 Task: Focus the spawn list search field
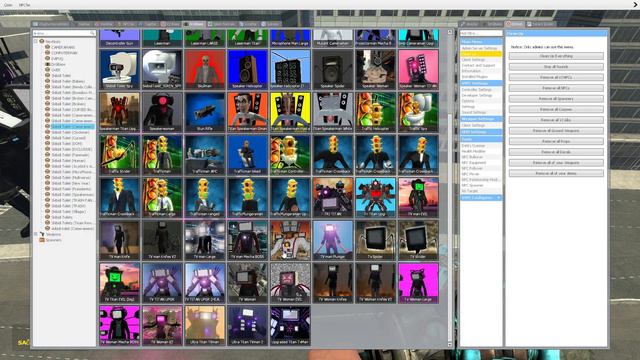(64, 33)
